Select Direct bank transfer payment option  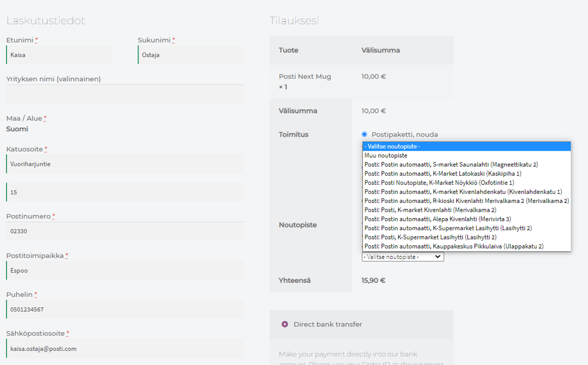tap(285, 324)
